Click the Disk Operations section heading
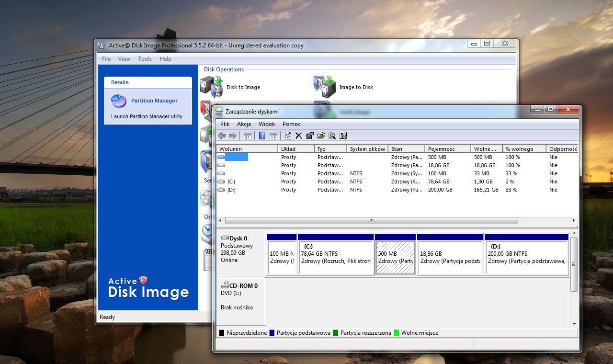 [x=224, y=69]
